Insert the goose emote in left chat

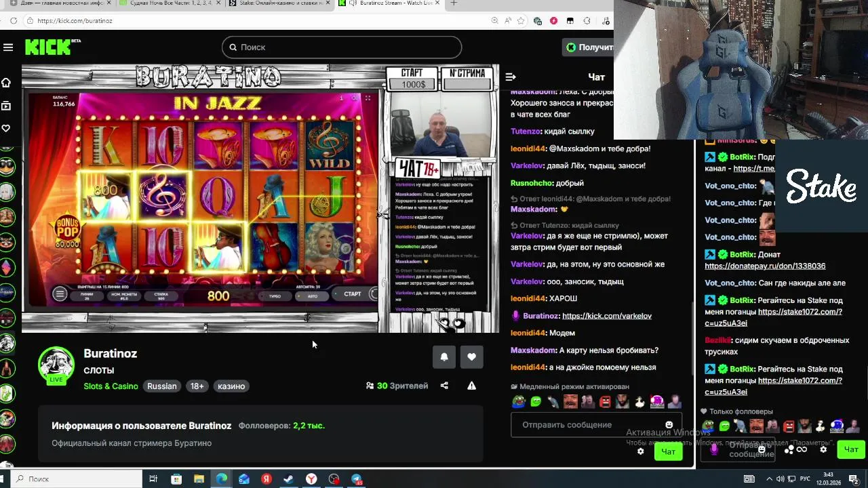(x=639, y=402)
